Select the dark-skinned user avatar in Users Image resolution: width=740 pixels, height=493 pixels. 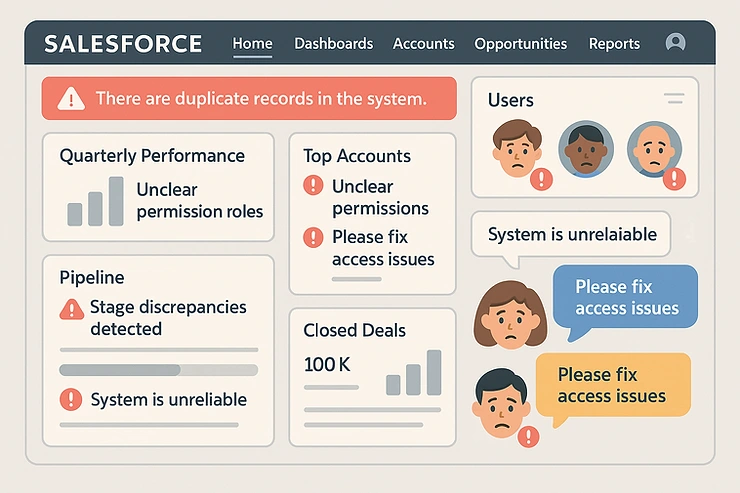(586, 149)
